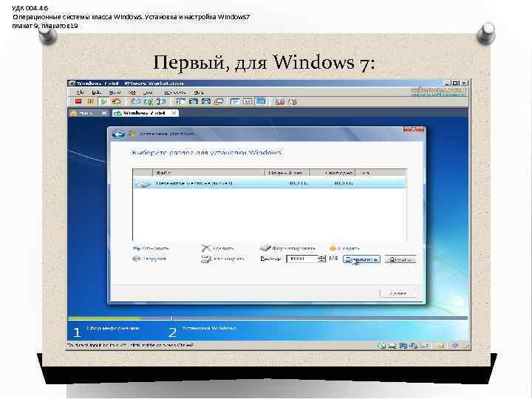Close the Home tab
532x399 pixels.
104,113
